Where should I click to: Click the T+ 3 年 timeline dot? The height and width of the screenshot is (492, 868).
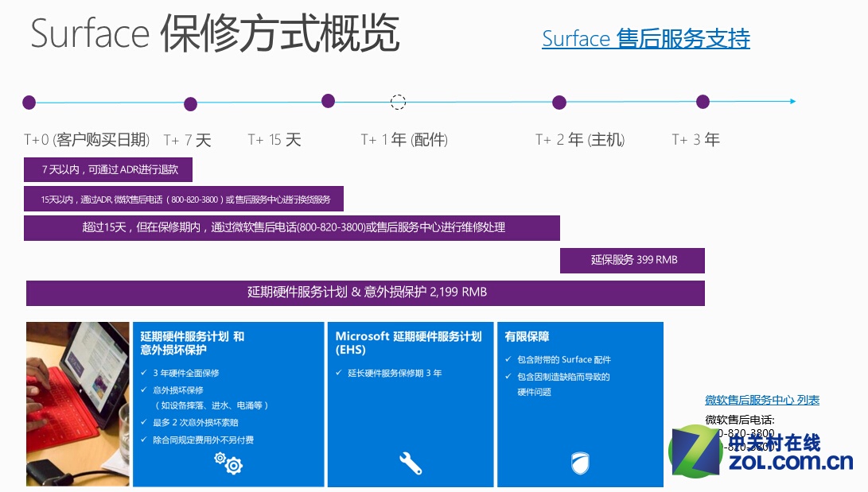[703, 102]
